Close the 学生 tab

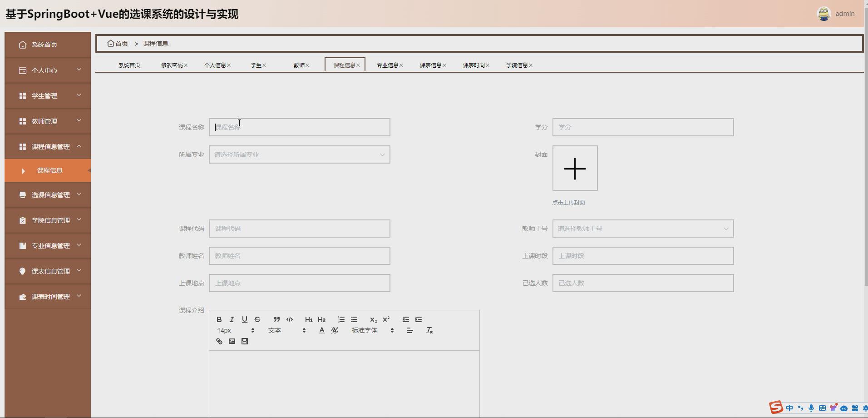264,65
